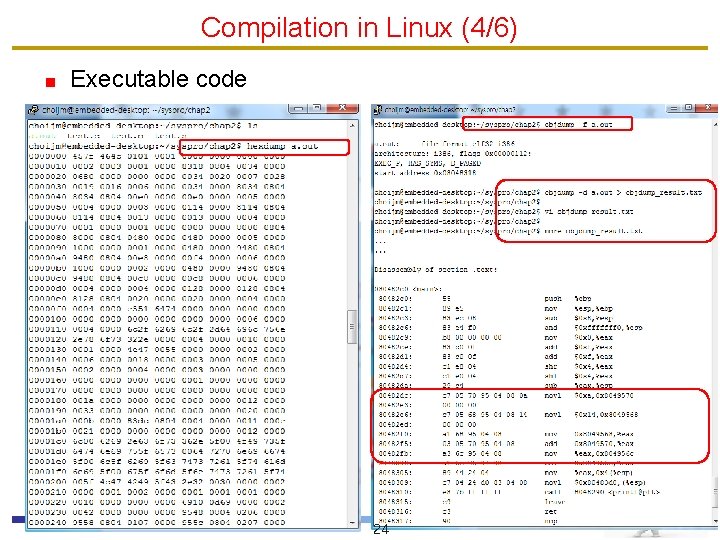Click the 'start address' line in the right terminal

tap(426, 173)
